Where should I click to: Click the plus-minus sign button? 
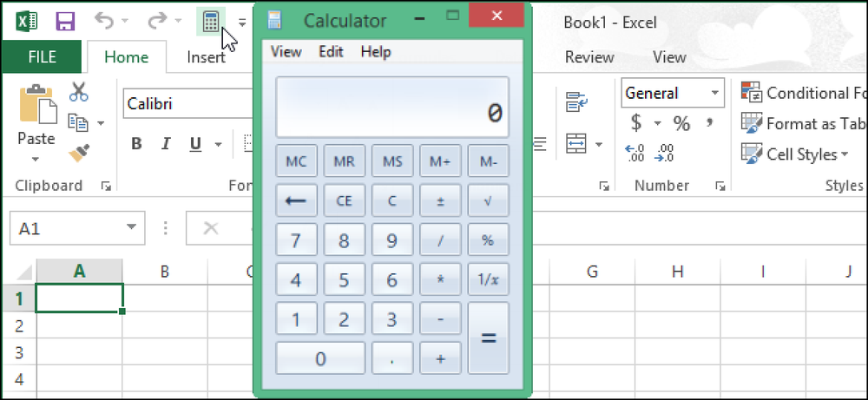(x=441, y=200)
